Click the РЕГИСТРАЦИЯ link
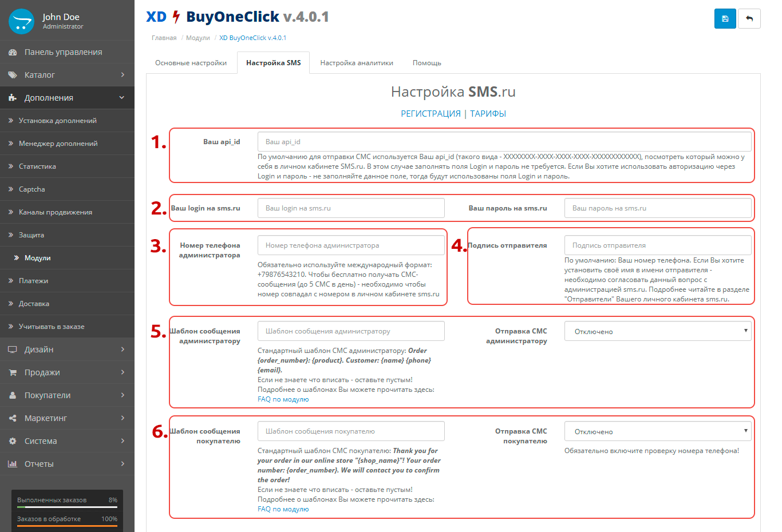 click(431, 114)
